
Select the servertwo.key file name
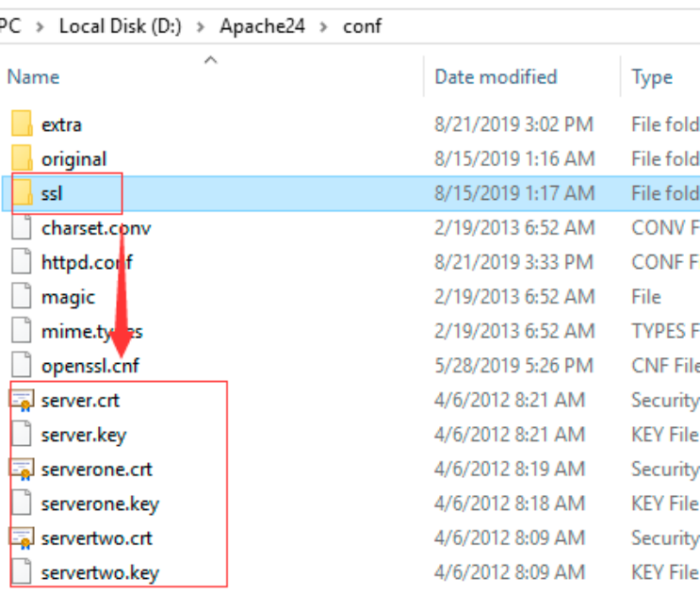tap(100, 572)
